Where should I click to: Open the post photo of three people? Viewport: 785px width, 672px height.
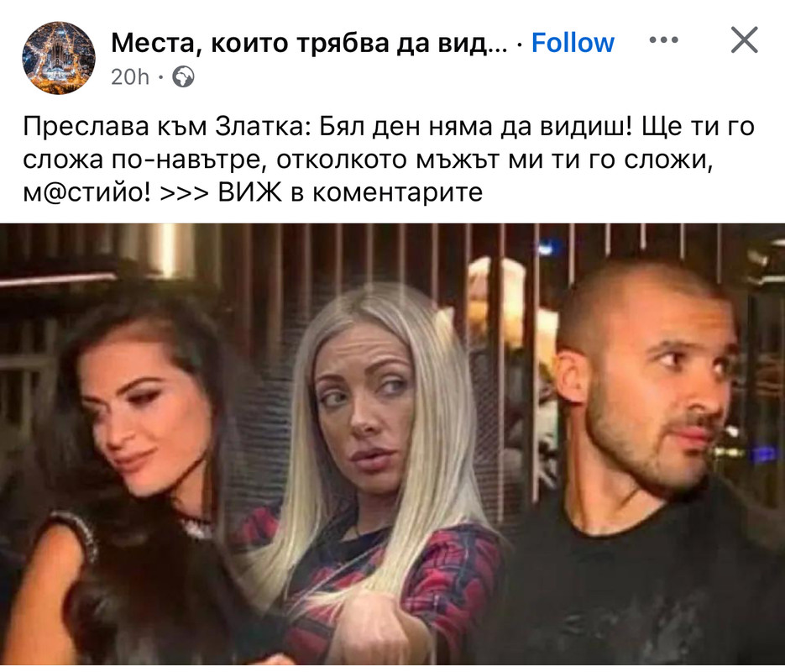[x=393, y=444]
